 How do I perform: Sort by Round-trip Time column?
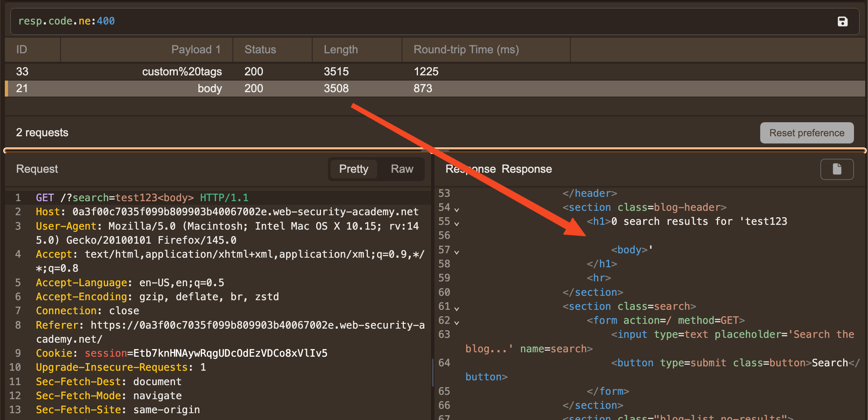coord(466,50)
